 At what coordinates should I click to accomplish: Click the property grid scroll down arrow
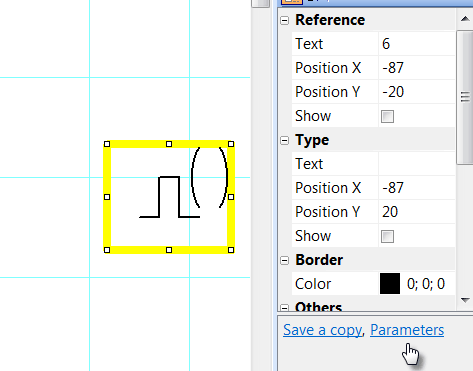coord(465,300)
